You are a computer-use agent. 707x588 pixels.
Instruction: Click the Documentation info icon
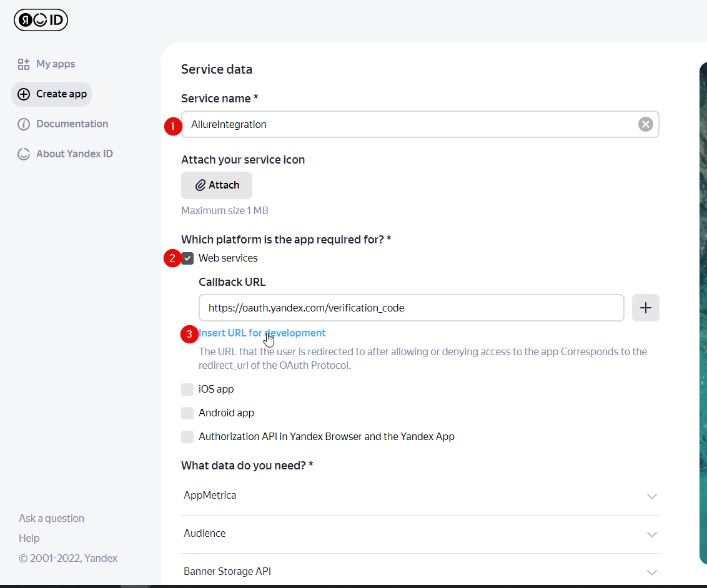(x=23, y=124)
